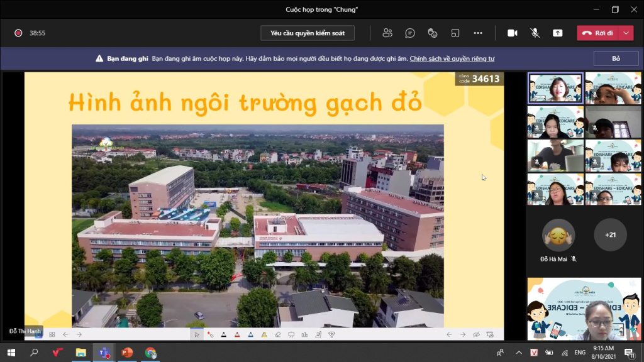Open PowerPoint from the taskbar
This screenshot has width=644, height=362.
(x=127, y=353)
